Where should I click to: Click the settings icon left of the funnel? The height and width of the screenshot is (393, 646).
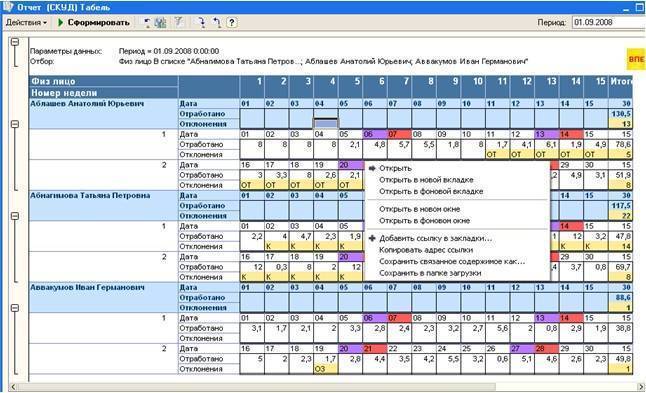click(160, 23)
